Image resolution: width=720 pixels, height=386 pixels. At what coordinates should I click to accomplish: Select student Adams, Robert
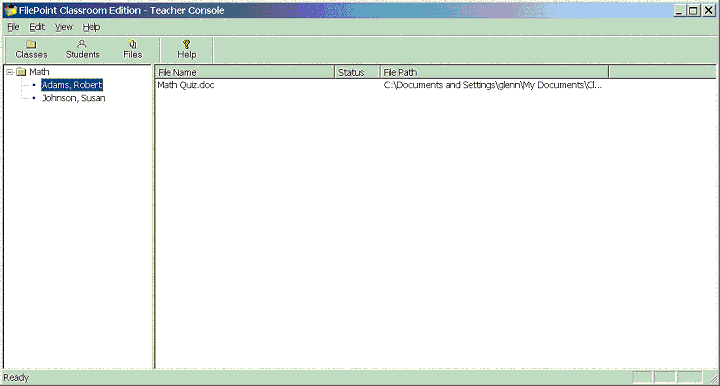[72, 85]
